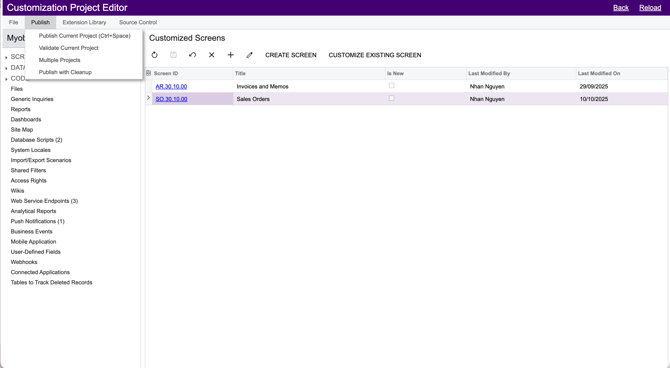This screenshot has height=368, width=670.
Task: Select Analytical Reports item
Action: 33,211
